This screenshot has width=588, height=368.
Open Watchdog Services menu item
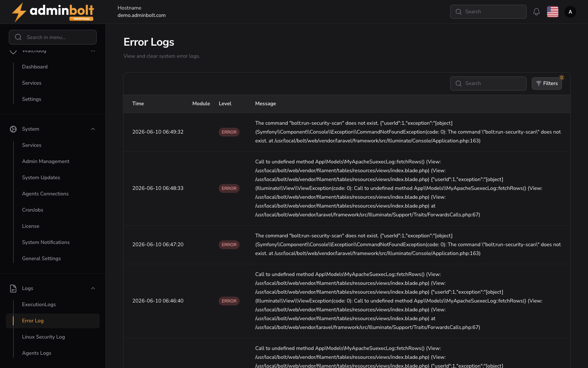click(32, 83)
